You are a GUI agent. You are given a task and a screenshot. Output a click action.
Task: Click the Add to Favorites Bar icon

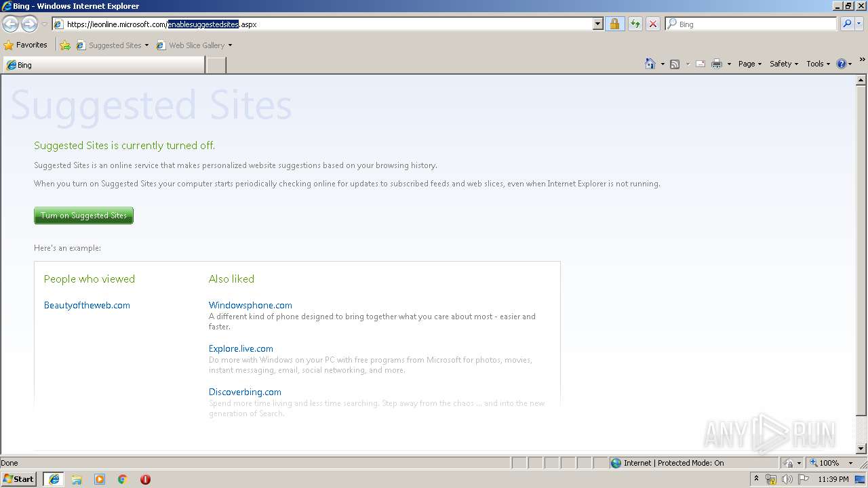(x=65, y=45)
